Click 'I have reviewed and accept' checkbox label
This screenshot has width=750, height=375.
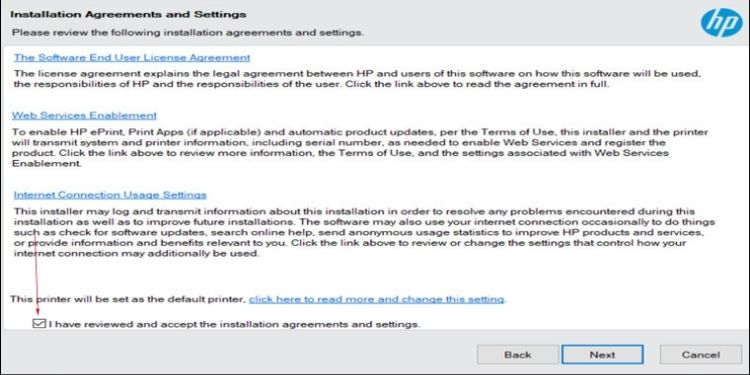(234, 324)
